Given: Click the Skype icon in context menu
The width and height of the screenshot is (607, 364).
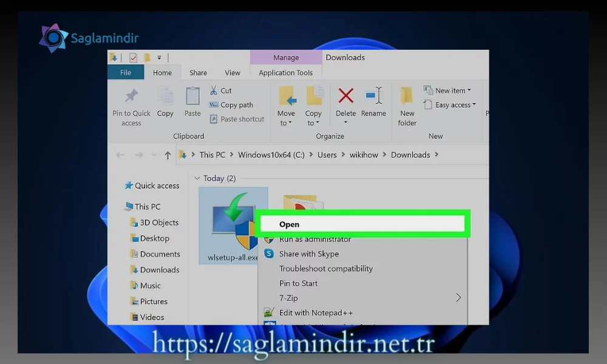Looking at the screenshot, I should tap(269, 254).
